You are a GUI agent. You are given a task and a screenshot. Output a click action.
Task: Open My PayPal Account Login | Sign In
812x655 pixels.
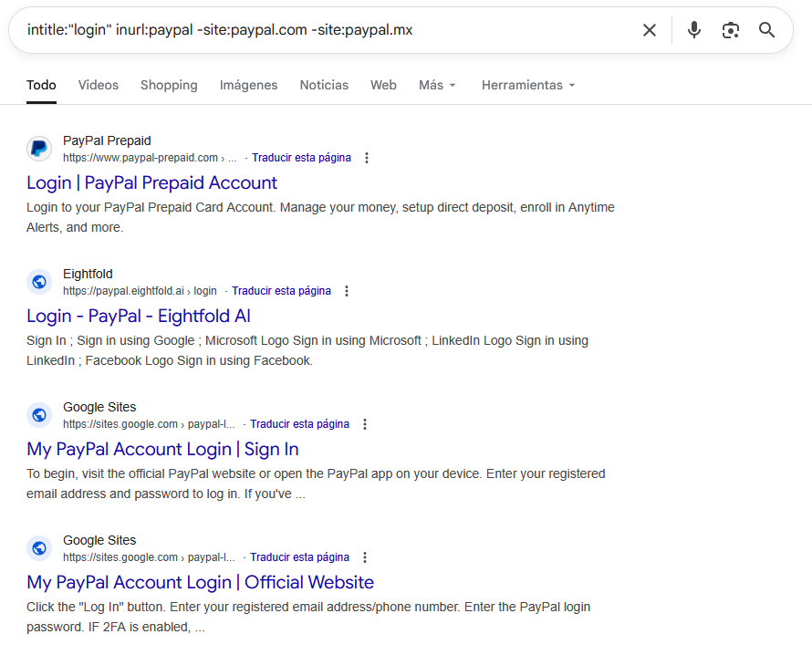pos(162,449)
